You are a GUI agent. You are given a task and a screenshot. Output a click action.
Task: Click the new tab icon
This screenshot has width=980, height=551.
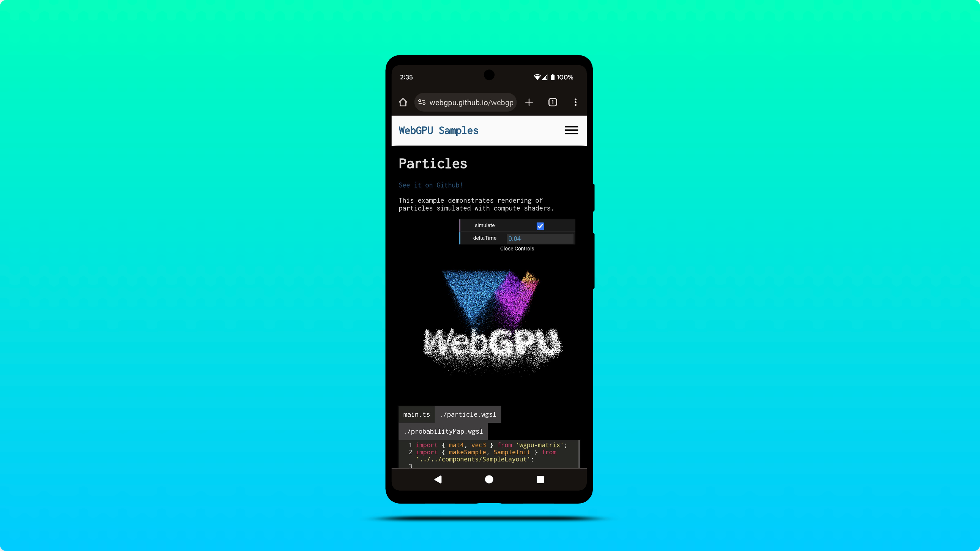click(x=530, y=102)
